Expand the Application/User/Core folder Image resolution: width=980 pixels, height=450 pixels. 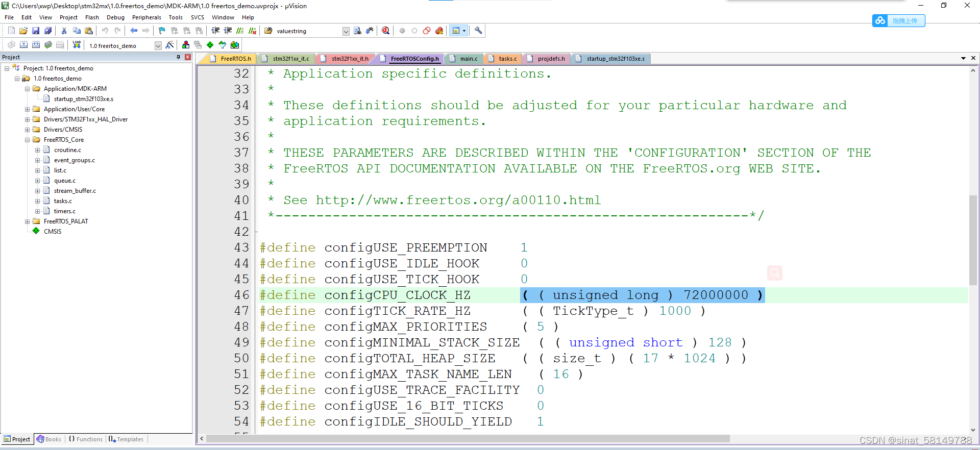[x=28, y=109]
